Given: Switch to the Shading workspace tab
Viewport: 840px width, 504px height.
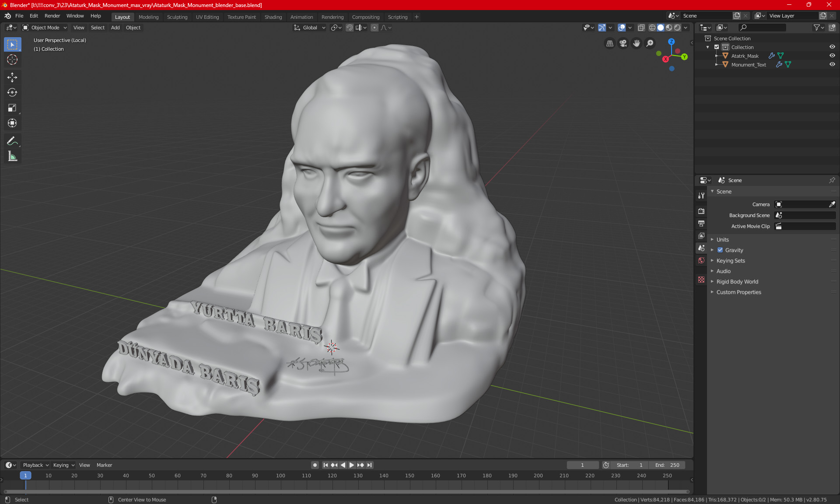Looking at the screenshot, I should 273,17.
